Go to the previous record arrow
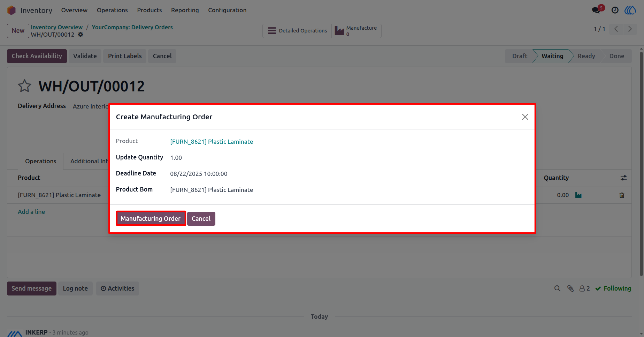The height and width of the screenshot is (337, 644). pyautogui.click(x=616, y=29)
